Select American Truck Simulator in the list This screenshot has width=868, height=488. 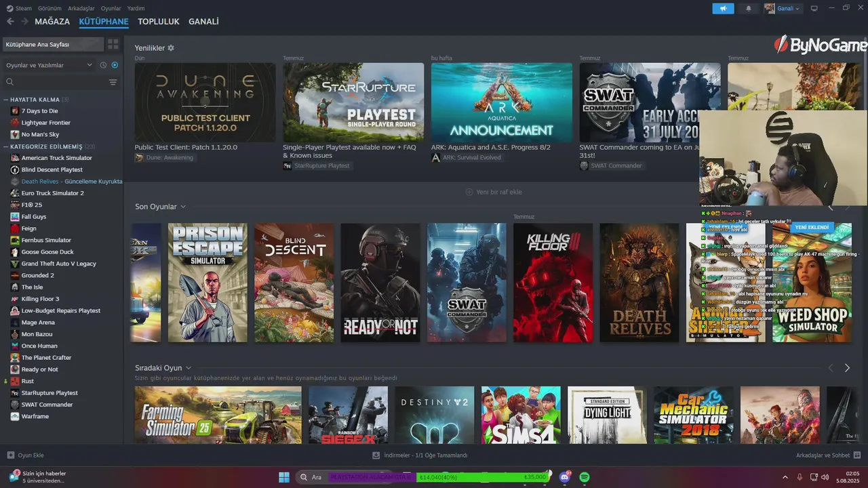[56, 158]
